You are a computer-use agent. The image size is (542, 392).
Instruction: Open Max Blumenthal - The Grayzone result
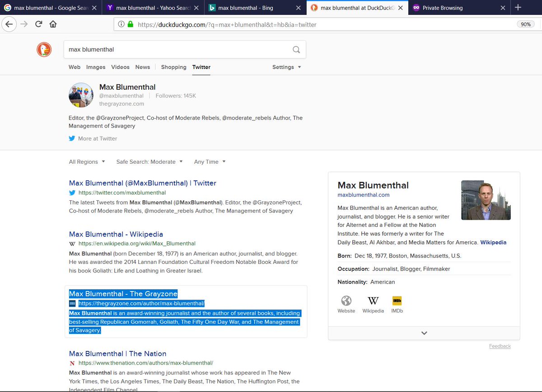(x=123, y=294)
